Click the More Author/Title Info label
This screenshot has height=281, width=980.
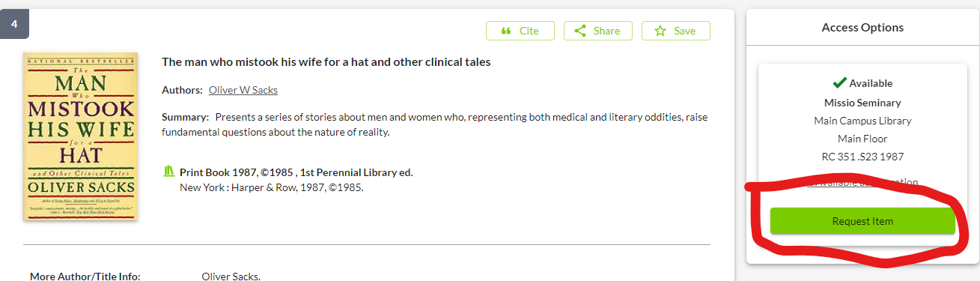pos(85,276)
